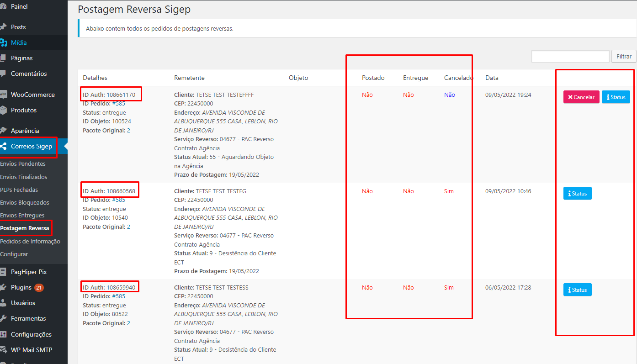Open Plugins via the plug icon
This screenshot has width=637, height=364.
[x=3, y=288]
